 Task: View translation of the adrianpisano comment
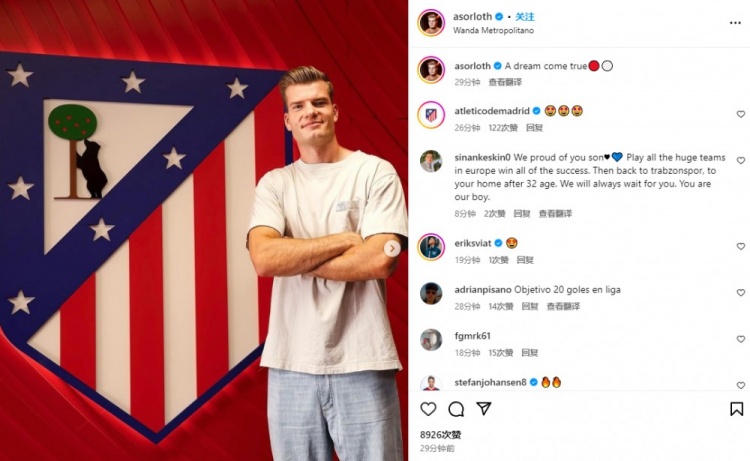(x=563, y=306)
